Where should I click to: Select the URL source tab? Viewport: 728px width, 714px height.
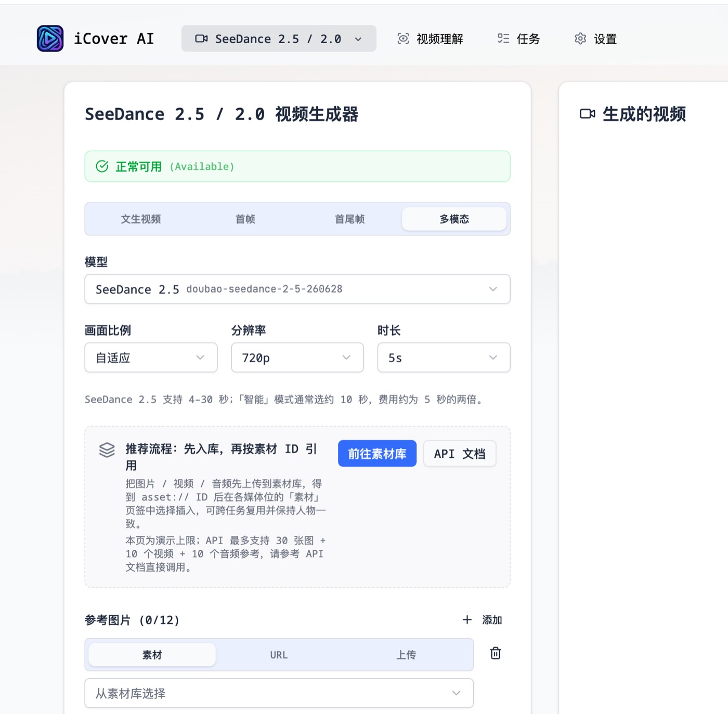pyautogui.click(x=279, y=655)
